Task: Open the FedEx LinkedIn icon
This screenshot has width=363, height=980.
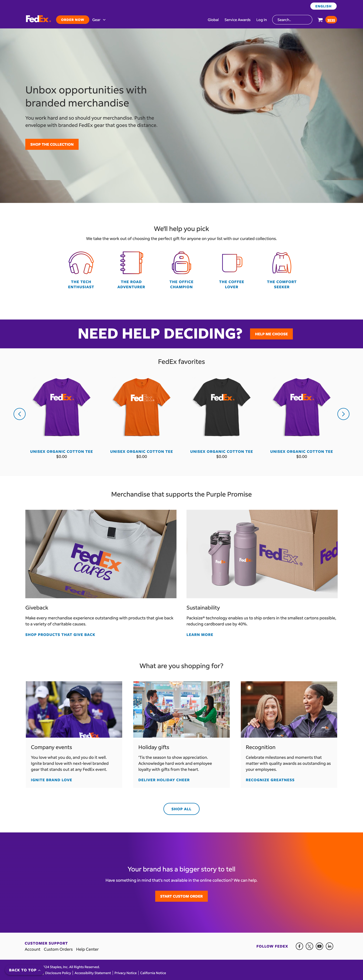Action: click(330, 946)
